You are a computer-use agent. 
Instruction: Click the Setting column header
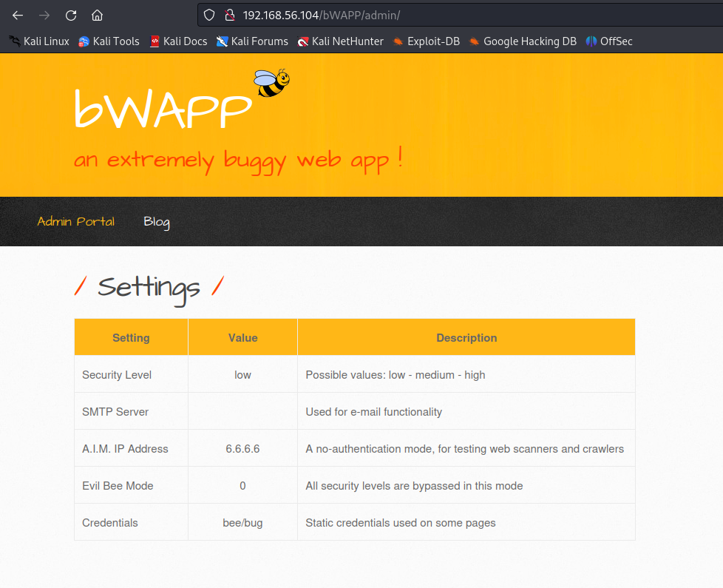[x=131, y=337]
